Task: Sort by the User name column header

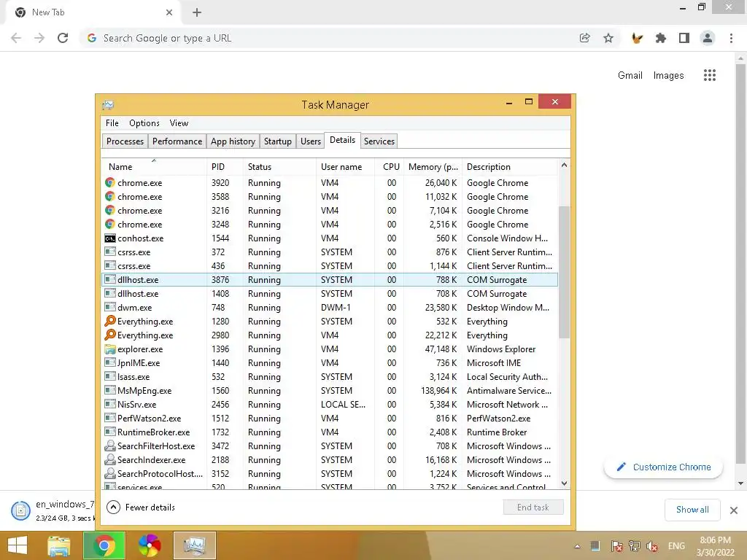Action: click(345, 167)
